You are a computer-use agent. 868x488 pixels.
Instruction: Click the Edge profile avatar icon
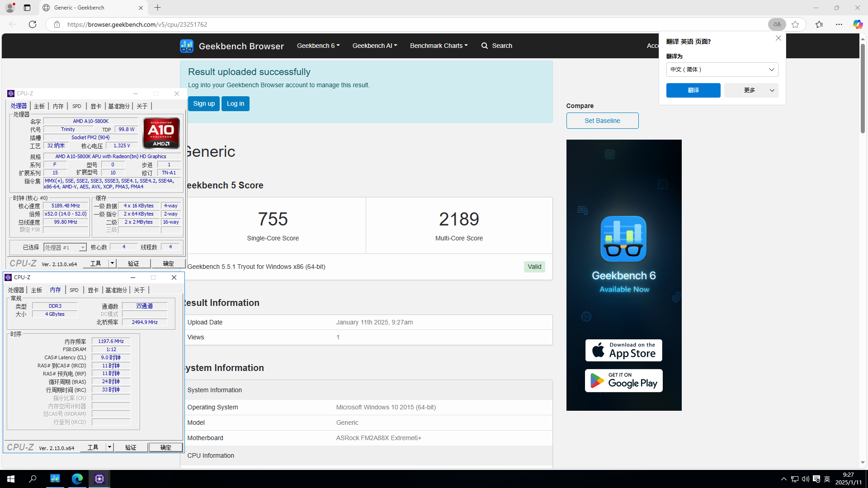coord(9,8)
